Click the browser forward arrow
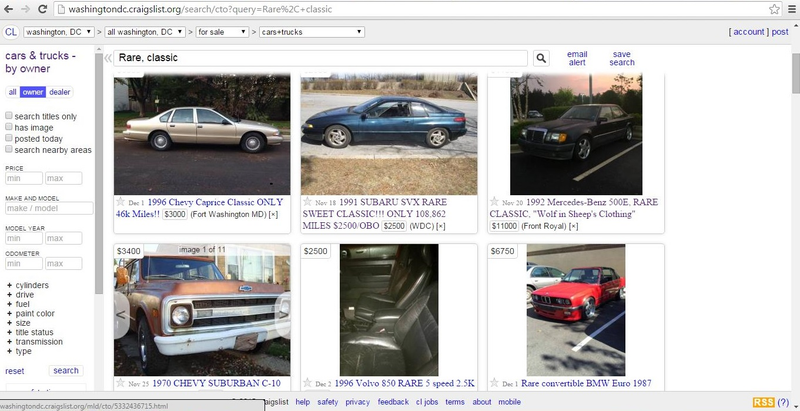Screen dimensions: 800x411 click(x=26, y=9)
